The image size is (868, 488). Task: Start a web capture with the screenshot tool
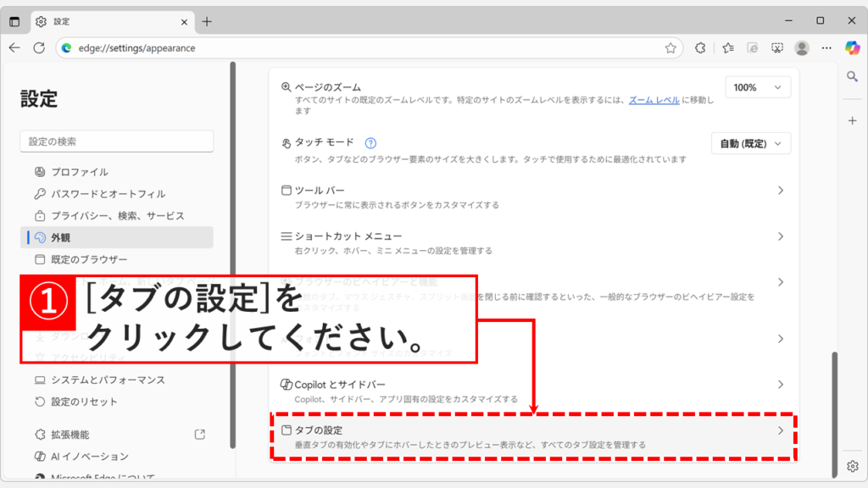click(x=777, y=48)
